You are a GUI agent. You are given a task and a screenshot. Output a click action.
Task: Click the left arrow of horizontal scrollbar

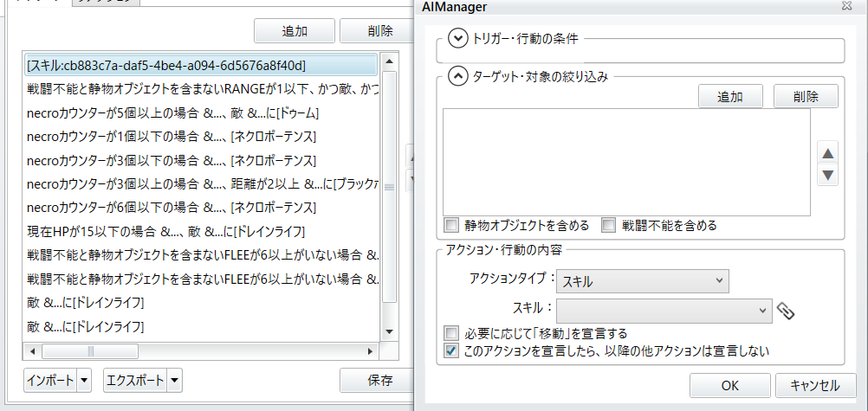click(x=31, y=351)
